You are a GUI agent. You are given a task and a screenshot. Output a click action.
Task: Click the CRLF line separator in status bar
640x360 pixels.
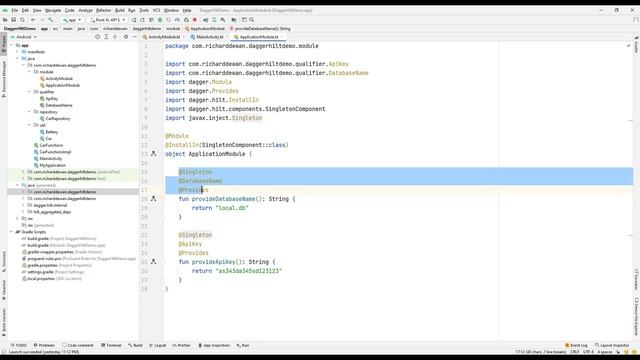(574, 352)
